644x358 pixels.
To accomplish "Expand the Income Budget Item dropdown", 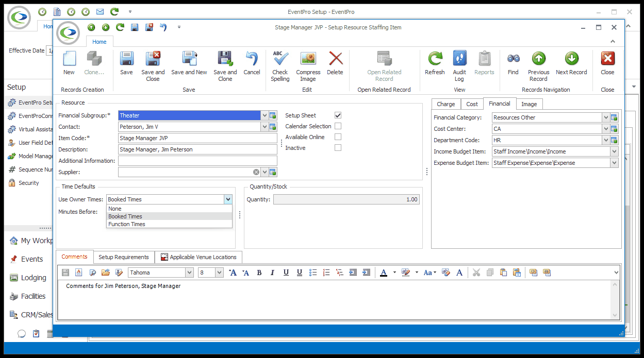I will (x=614, y=151).
